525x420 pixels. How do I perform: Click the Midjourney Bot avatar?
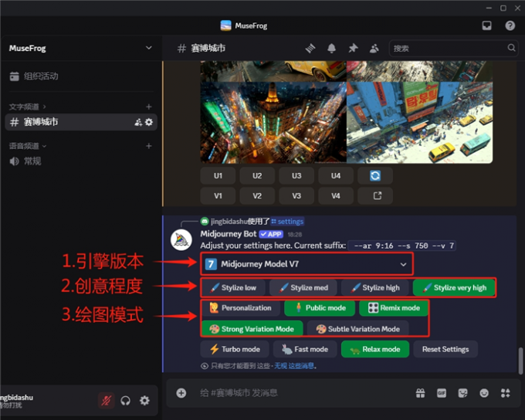[181, 240]
